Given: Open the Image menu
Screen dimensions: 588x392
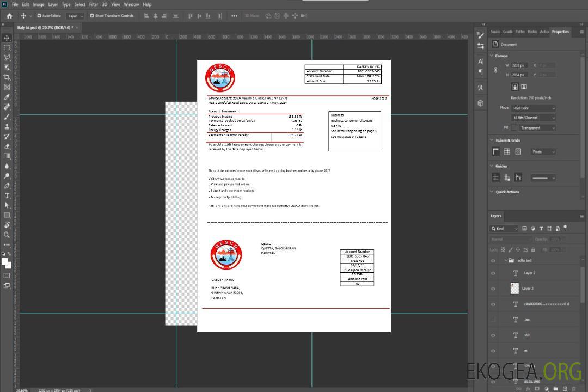Looking at the screenshot, I should [39, 4].
